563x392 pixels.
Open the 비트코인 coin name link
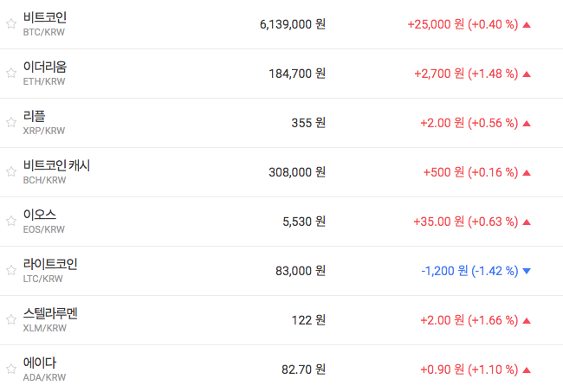[44, 17]
